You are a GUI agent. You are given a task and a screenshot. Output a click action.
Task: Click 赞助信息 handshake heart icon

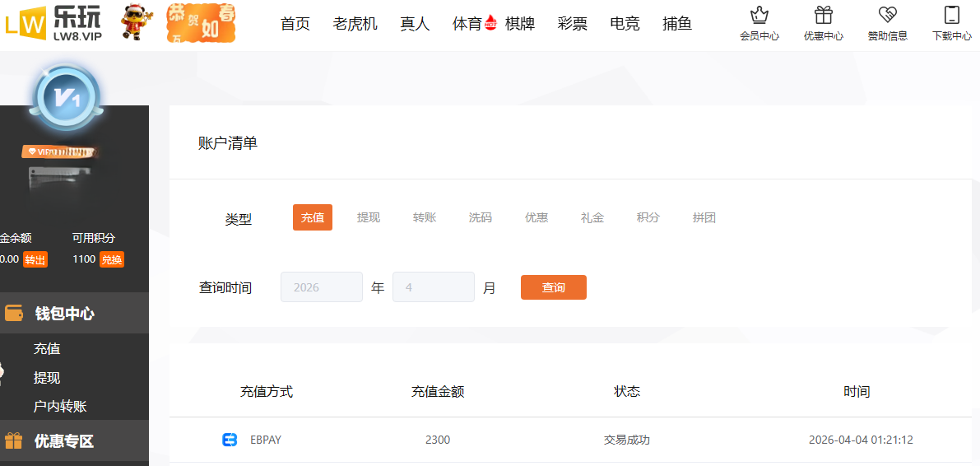tap(887, 16)
